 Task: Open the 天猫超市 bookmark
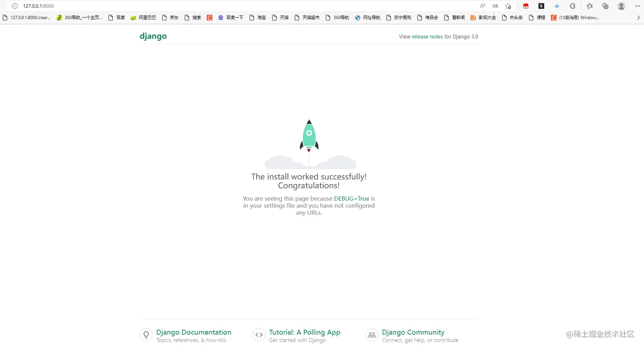click(307, 17)
